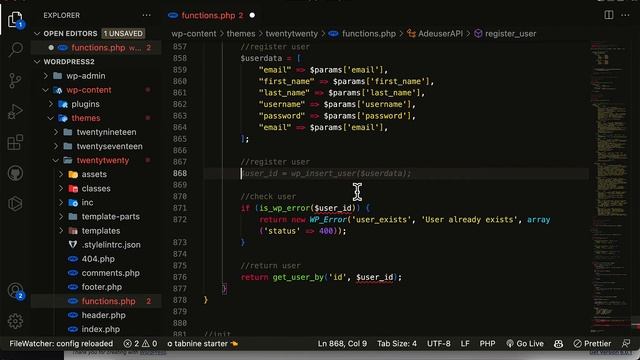Open header.php file
Viewport: 640px width, 360px height.
(103, 315)
